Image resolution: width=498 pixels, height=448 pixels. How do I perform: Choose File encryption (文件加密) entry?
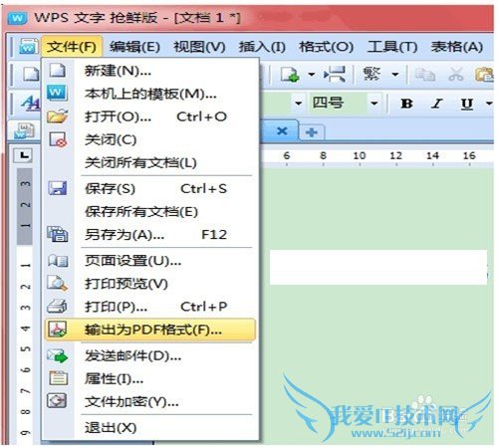tap(150, 402)
